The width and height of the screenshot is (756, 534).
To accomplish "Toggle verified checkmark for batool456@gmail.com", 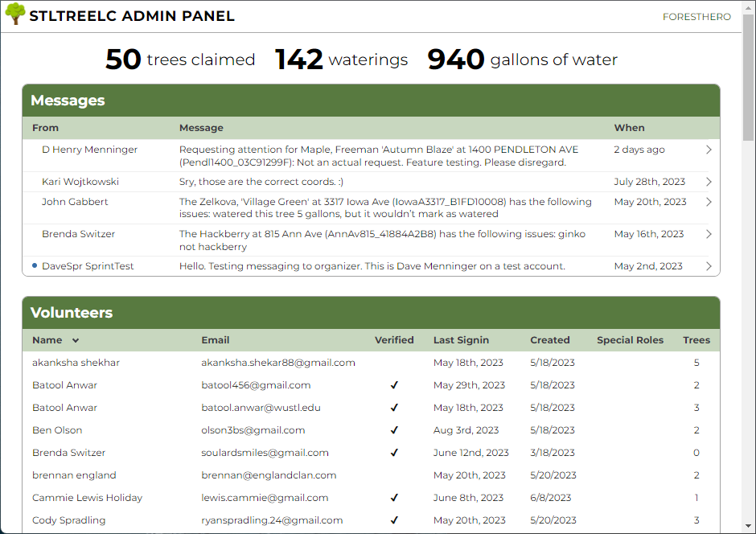I will click(x=394, y=385).
